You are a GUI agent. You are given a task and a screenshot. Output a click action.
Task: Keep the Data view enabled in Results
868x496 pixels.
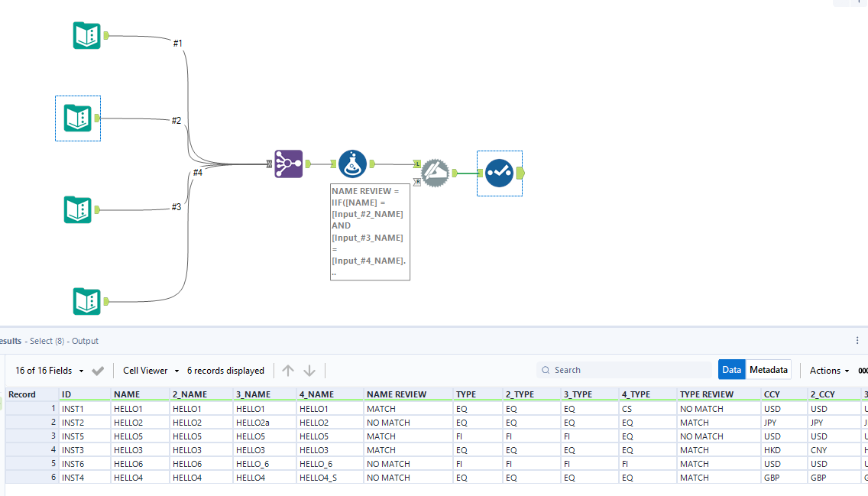731,369
